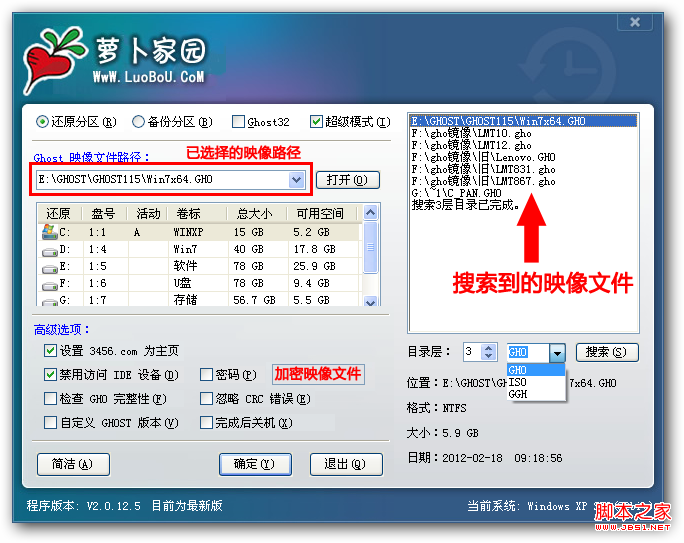Screen dimensions: 684x543
Task: Confirm with the 确定 button
Action: pyautogui.click(x=255, y=464)
